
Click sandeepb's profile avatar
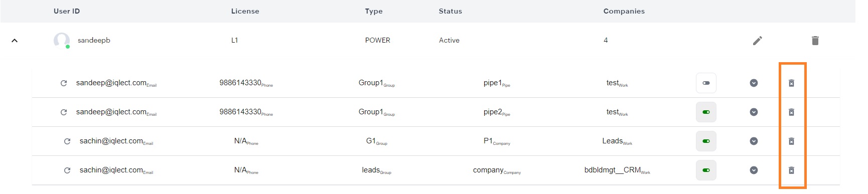pyautogui.click(x=62, y=40)
